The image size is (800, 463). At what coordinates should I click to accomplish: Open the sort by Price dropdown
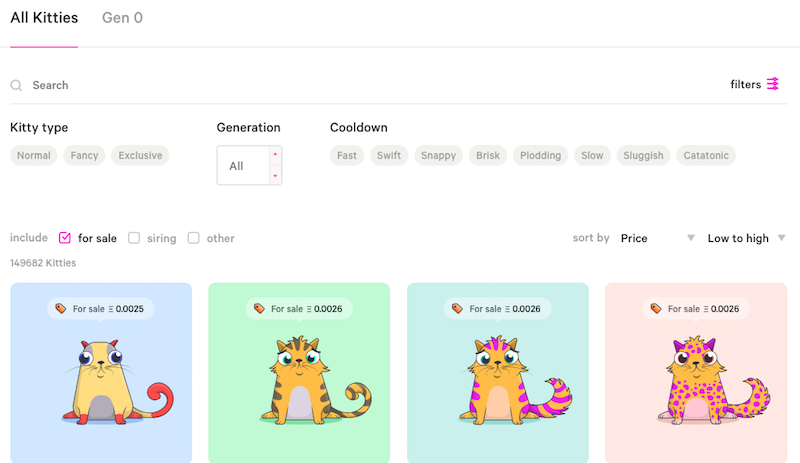click(x=657, y=238)
